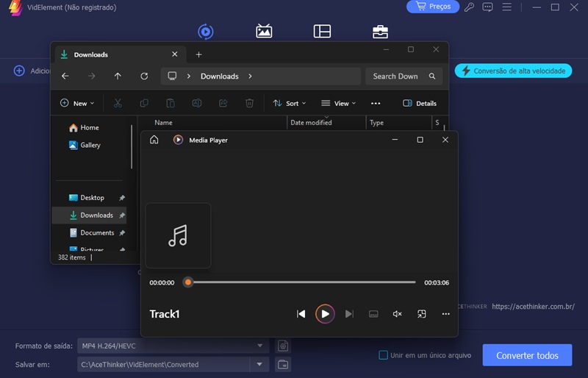Image resolution: width=588 pixels, height=378 pixels.
Task: Open the collage maker tab icon
Action: (322, 31)
